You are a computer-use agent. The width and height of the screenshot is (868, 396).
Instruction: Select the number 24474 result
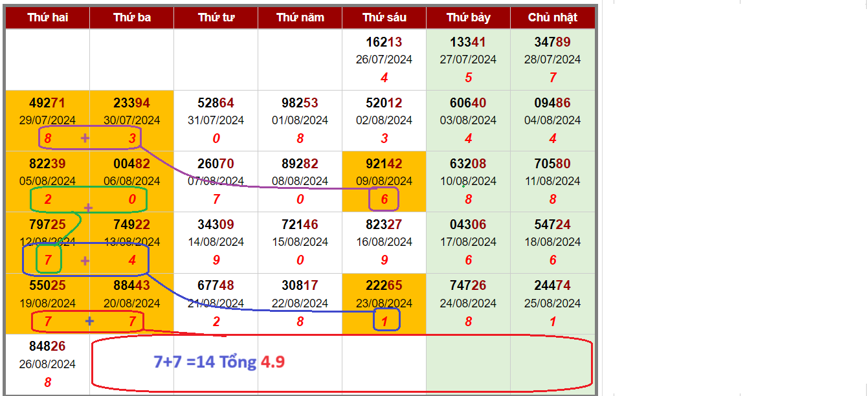tap(552, 285)
